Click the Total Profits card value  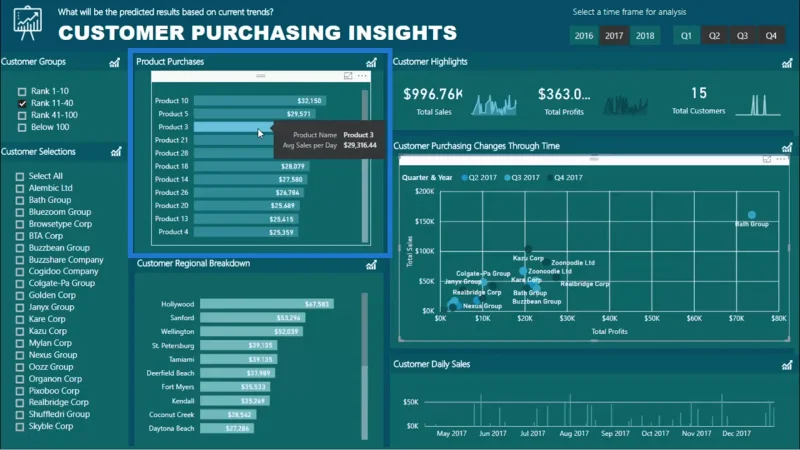[x=564, y=94]
